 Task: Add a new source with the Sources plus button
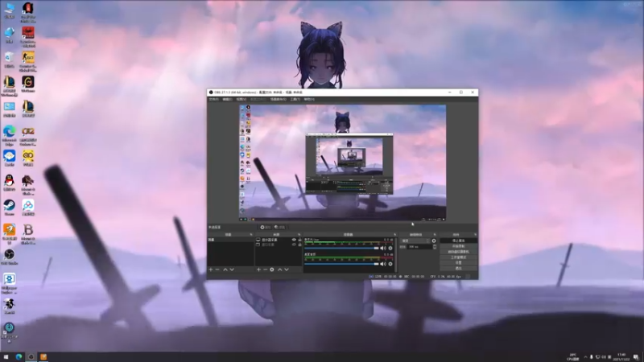[258, 269]
